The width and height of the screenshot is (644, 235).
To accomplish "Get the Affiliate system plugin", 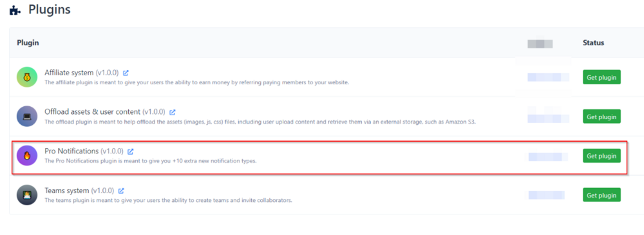I will 601,77.
